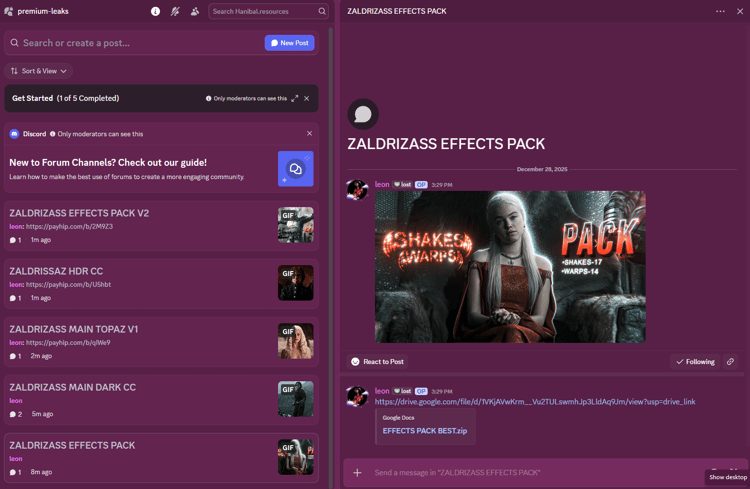Create a New Post
This screenshot has height=489, width=750.
coord(289,43)
